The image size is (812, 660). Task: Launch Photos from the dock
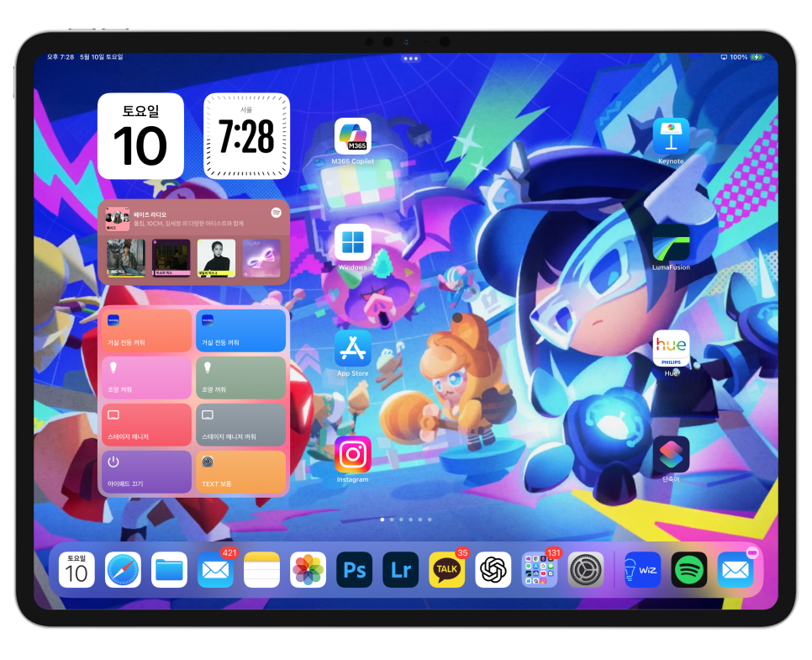coord(308,570)
